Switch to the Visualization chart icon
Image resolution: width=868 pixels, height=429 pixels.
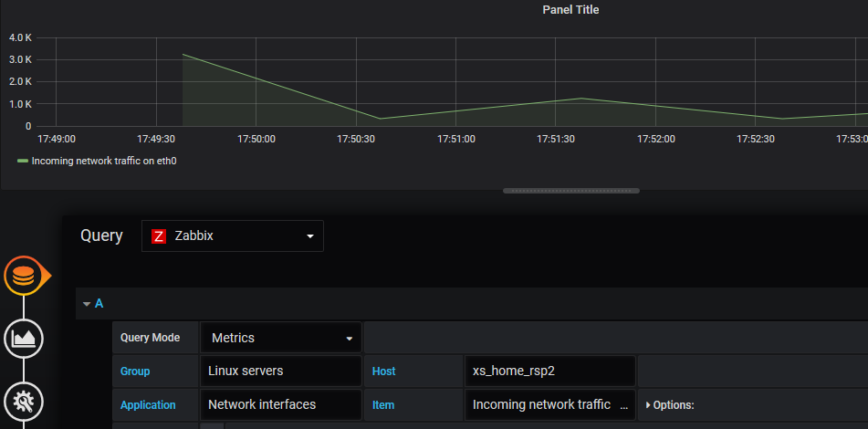click(25, 339)
